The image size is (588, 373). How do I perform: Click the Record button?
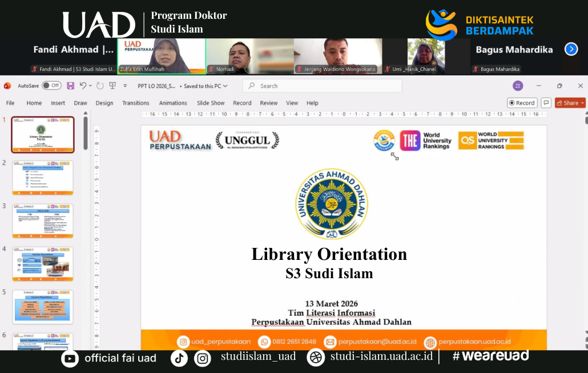pos(522,103)
